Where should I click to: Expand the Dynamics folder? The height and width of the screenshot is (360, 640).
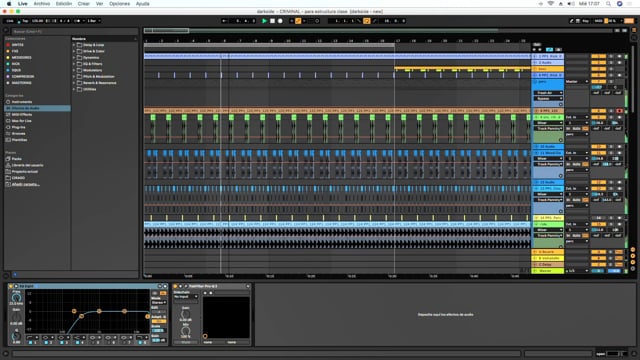coord(74,58)
